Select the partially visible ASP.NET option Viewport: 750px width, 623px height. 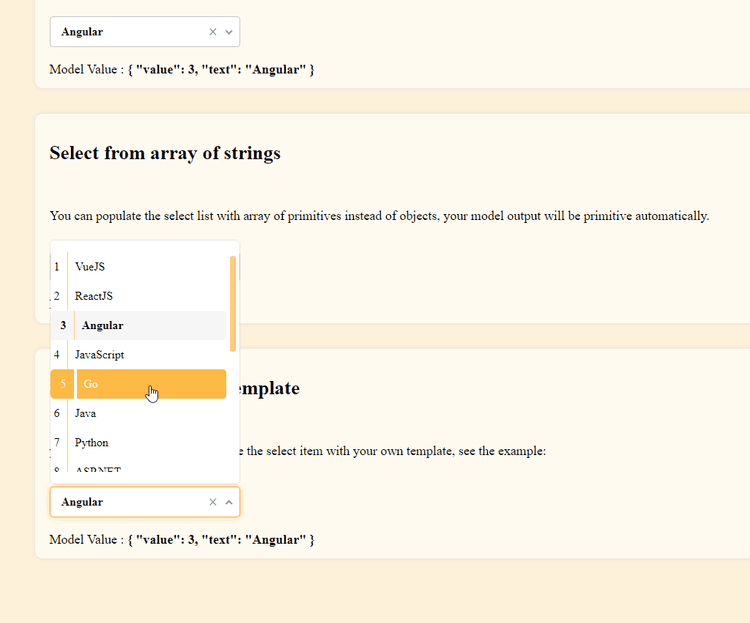[x=98, y=470]
